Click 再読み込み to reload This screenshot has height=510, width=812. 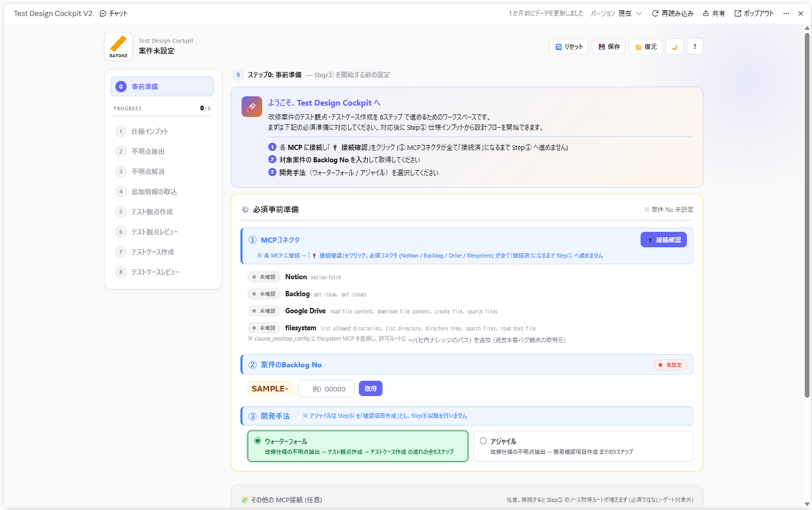point(673,13)
